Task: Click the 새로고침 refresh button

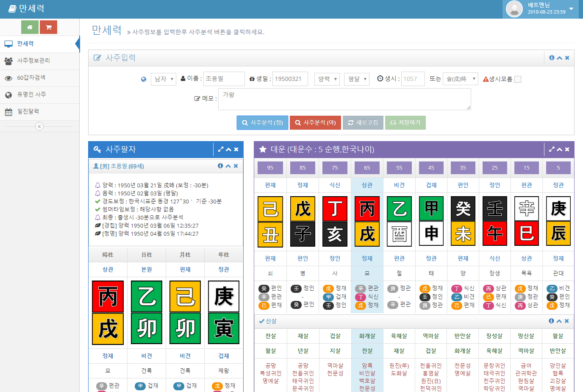Action: pyautogui.click(x=363, y=122)
